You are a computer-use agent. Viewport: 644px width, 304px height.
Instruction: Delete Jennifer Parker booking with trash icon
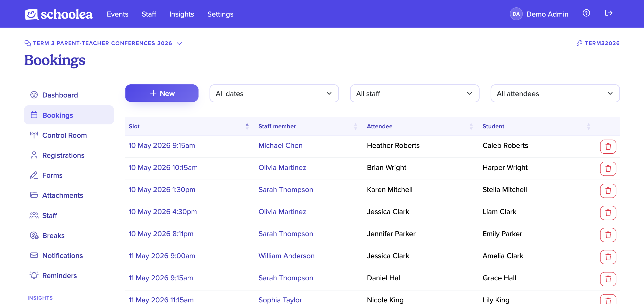[608, 235]
